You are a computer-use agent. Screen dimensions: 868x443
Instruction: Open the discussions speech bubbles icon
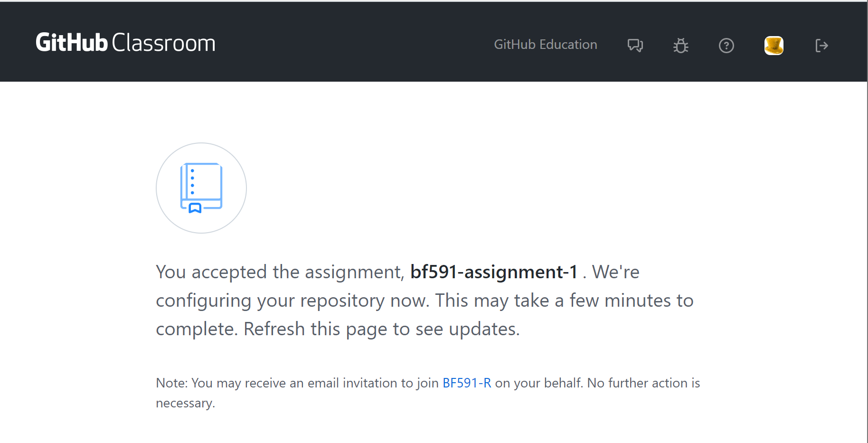point(635,46)
